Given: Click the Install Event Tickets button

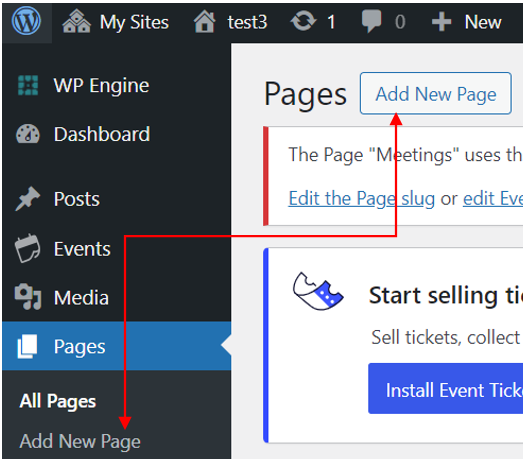Looking at the screenshot, I should tap(446, 389).
